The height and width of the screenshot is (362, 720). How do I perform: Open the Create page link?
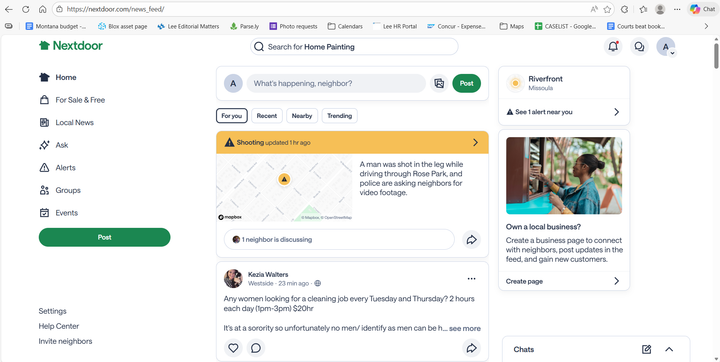pyautogui.click(x=564, y=281)
